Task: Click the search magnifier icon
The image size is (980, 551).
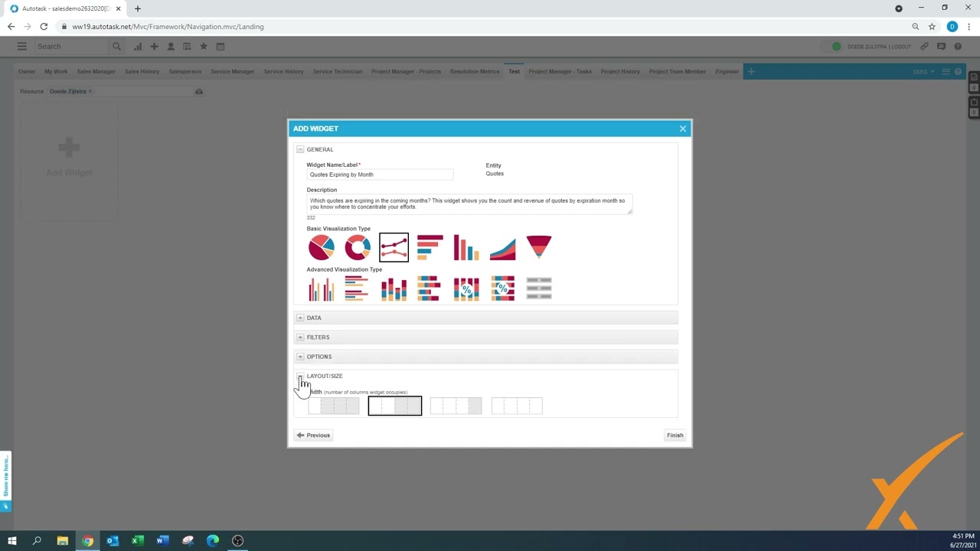Action: click(116, 47)
